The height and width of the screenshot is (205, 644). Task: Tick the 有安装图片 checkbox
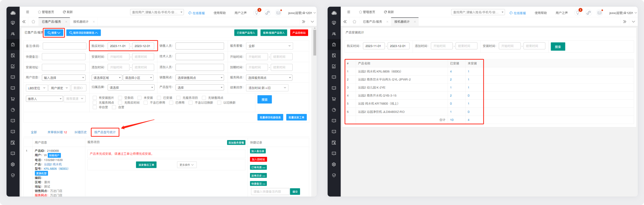(95, 98)
